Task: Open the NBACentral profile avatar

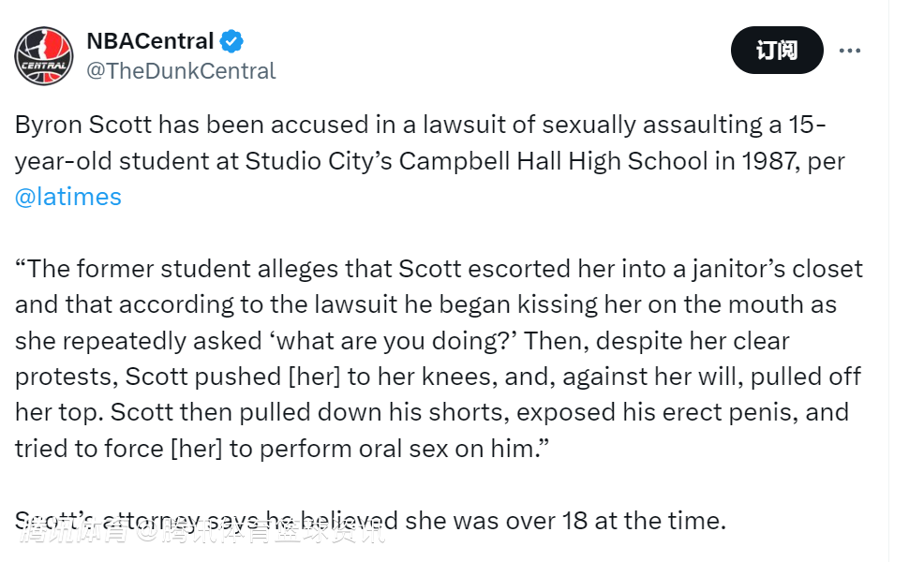Action: tap(44, 56)
